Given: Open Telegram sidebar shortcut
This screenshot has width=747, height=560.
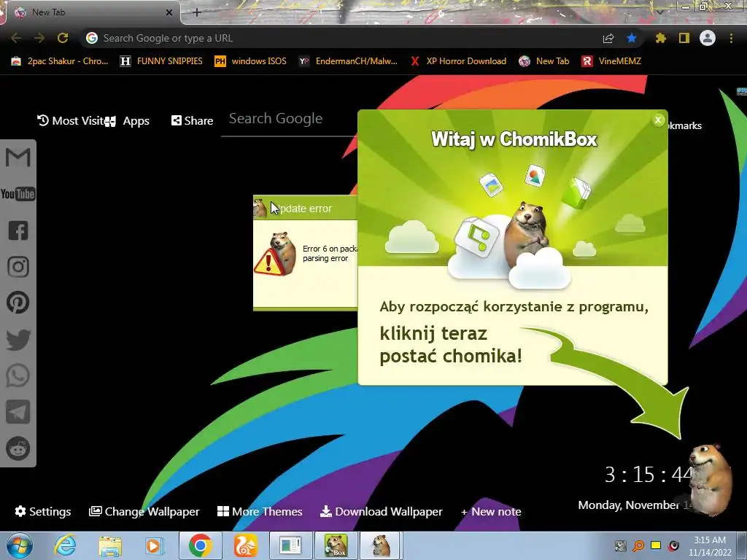Looking at the screenshot, I should pyautogui.click(x=18, y=412).
